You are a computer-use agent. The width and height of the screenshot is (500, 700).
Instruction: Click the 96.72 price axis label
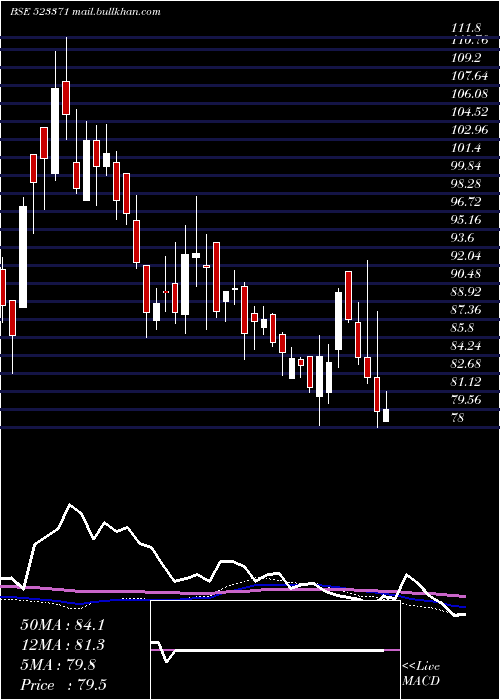coord(467,202)
